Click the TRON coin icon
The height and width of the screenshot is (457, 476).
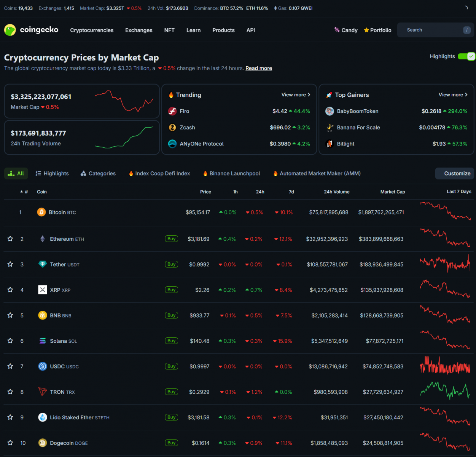pyautogui.click(x=43, y=392)
